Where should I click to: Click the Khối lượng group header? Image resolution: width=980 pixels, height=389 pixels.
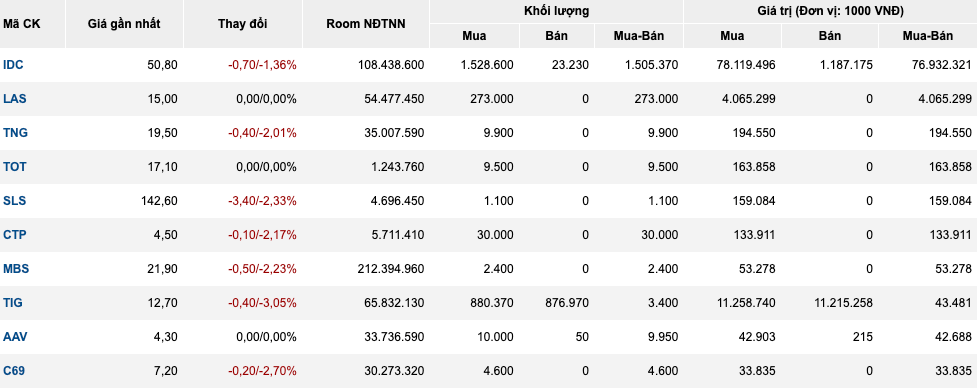tap(556, 11)
